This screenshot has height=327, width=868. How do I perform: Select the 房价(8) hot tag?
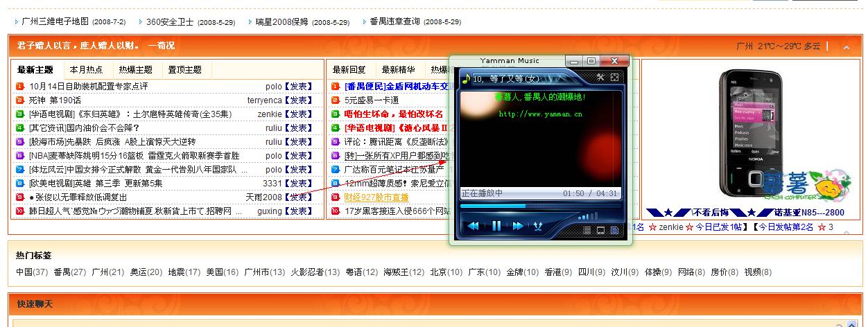click(x=724, y=272)
